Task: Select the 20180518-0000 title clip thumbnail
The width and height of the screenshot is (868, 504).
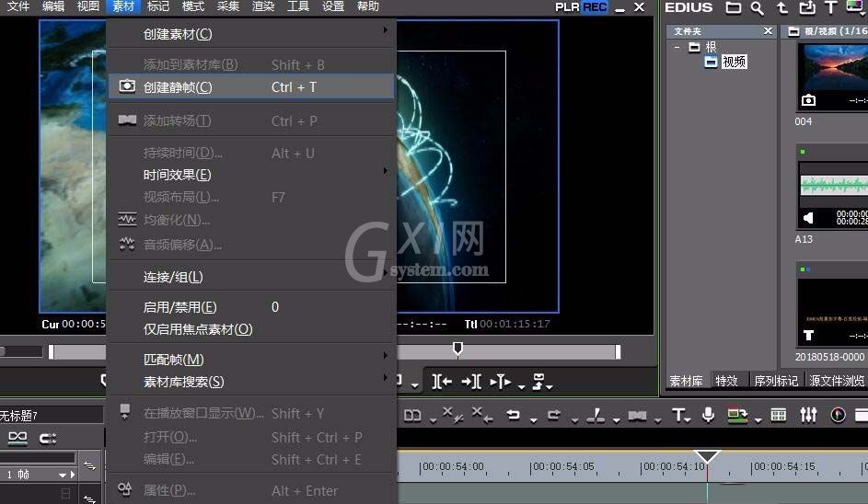Action: pyautogui.click(x=832, y=312)
